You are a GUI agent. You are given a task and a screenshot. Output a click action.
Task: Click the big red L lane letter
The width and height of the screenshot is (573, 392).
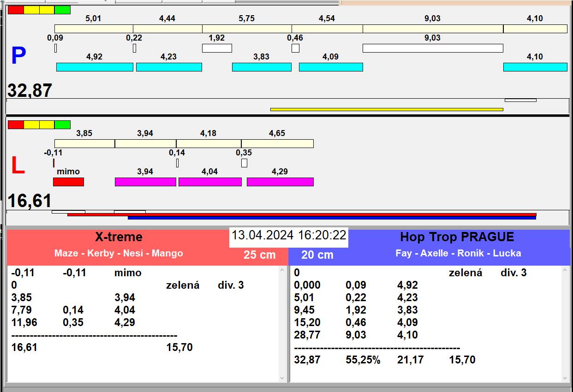tap(18, 166)
